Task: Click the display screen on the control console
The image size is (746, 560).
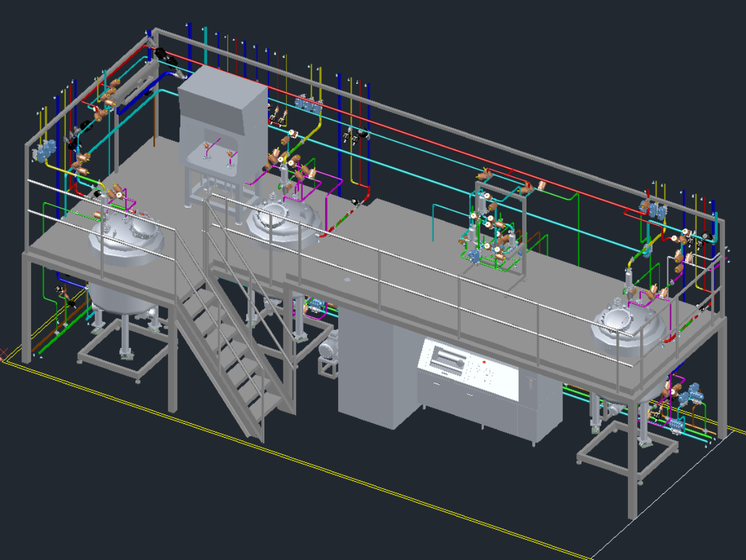Action: pyautogui.click(x=449, y=361)
